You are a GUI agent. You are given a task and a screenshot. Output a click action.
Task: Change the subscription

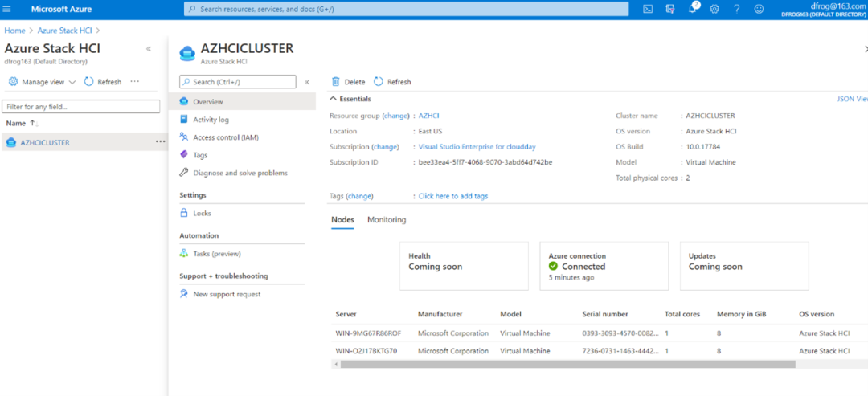click(x=385, y=146)
